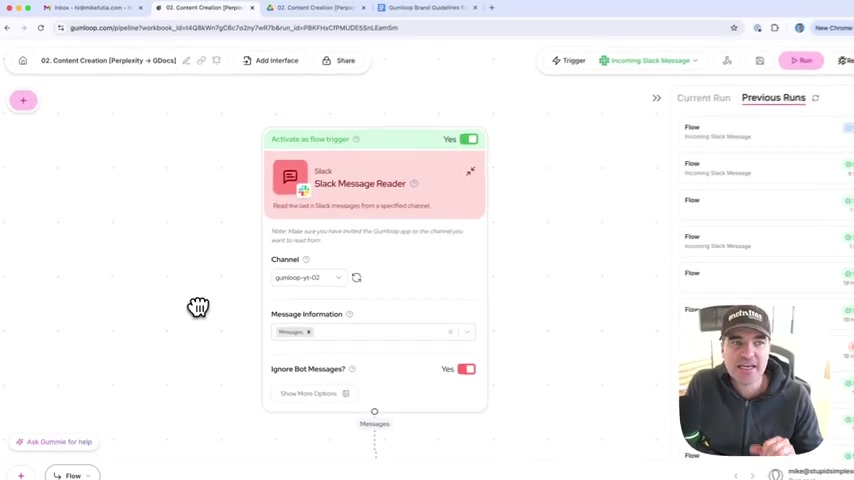Remove the Messages tag
This screenshot has width=854, height=480.
point(308,332)
